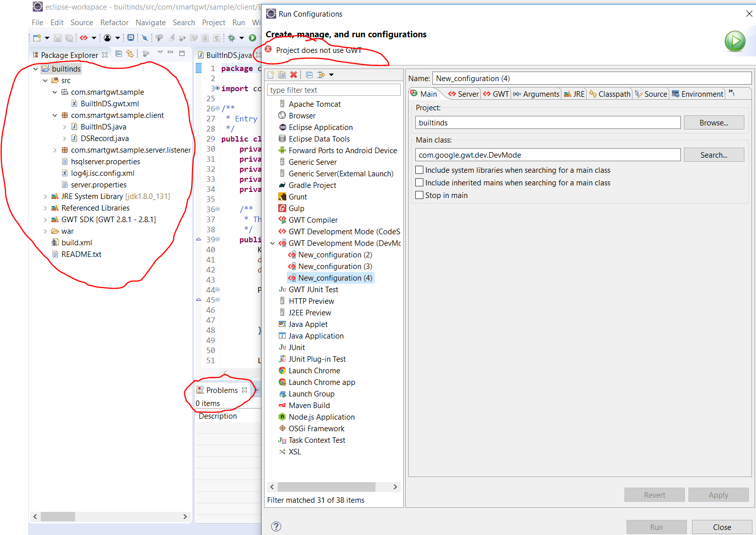The height and width of the screenshot is (535, 756).
Task: Select Forward Ports to Android Device entry
Action: pos(343,151)
